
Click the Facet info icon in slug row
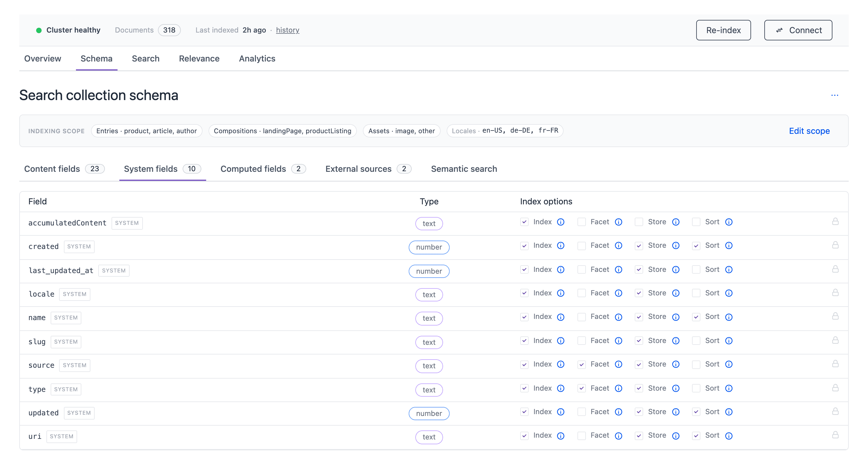(x=618, y=341)
